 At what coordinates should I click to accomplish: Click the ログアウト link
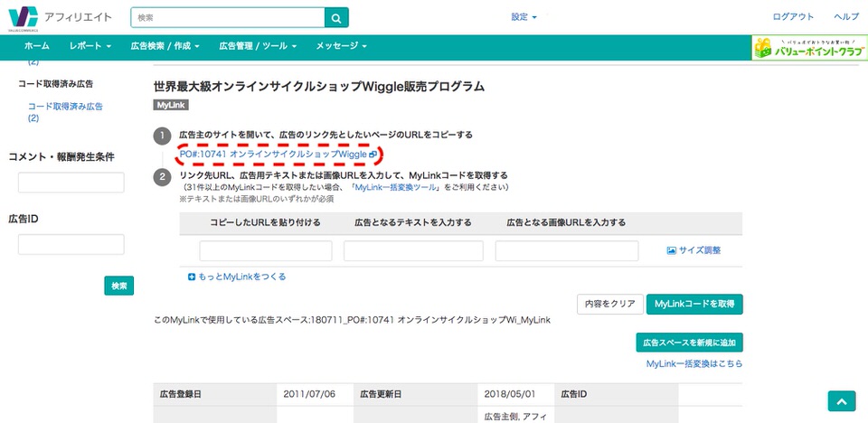(793, 17)
